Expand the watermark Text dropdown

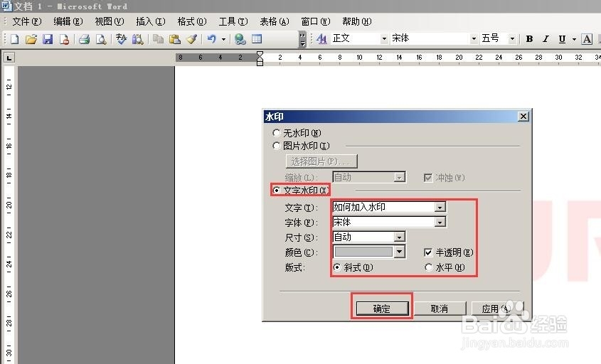(440, 208)
